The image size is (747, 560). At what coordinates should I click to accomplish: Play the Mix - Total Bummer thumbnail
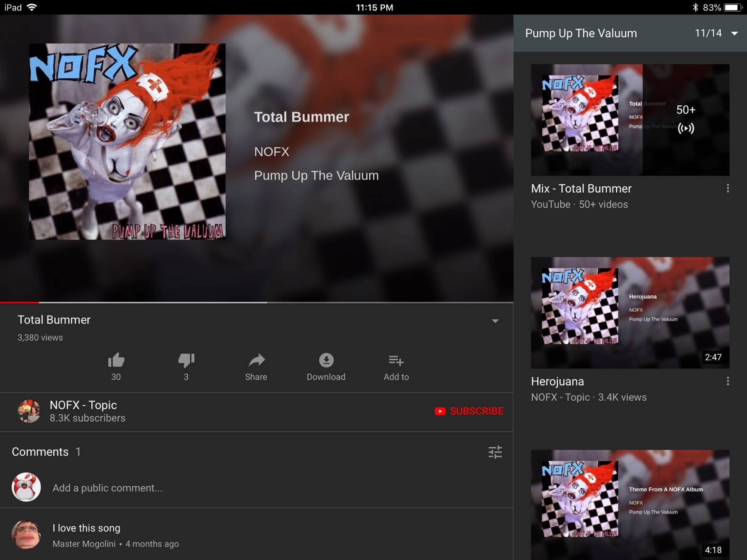[x=630, y=120]
